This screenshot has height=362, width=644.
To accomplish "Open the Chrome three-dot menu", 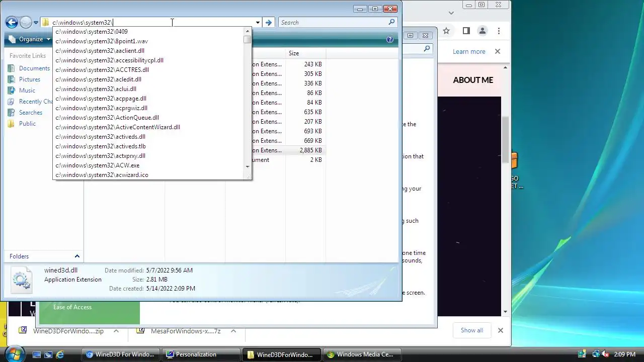I will pos(499,31).
